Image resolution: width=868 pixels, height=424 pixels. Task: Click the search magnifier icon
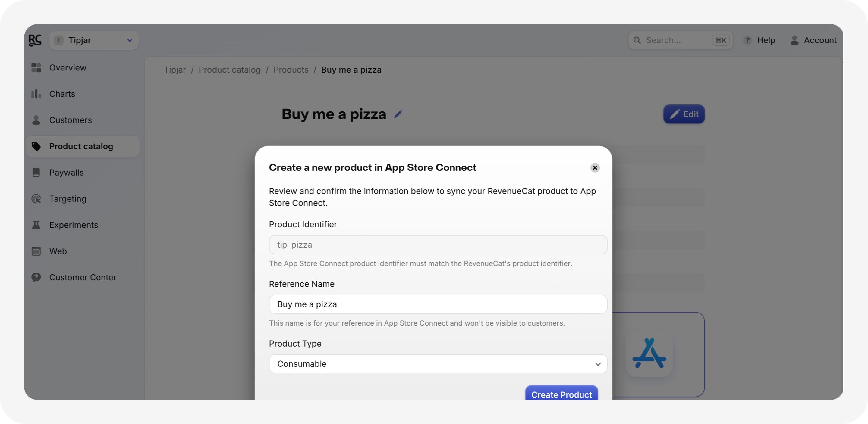pos(637,40)
